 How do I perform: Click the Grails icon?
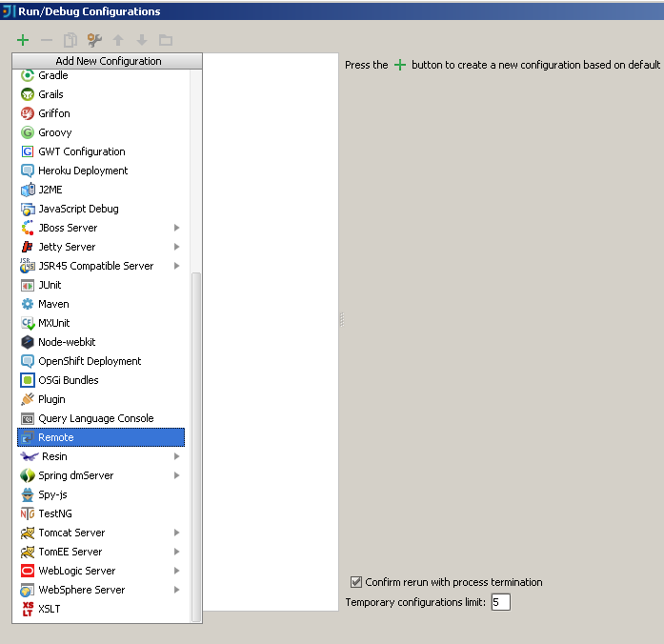[x=28, y=94]
